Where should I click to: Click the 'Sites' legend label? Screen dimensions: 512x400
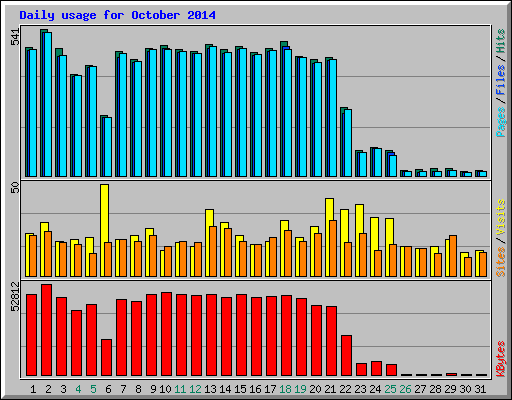click(500, 262)
